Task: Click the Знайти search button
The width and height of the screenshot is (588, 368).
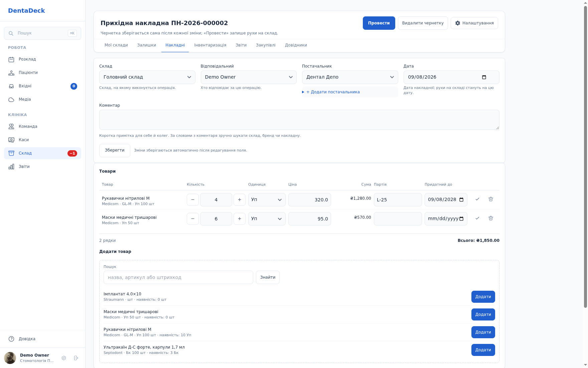Action: click(x=268, y=277)
